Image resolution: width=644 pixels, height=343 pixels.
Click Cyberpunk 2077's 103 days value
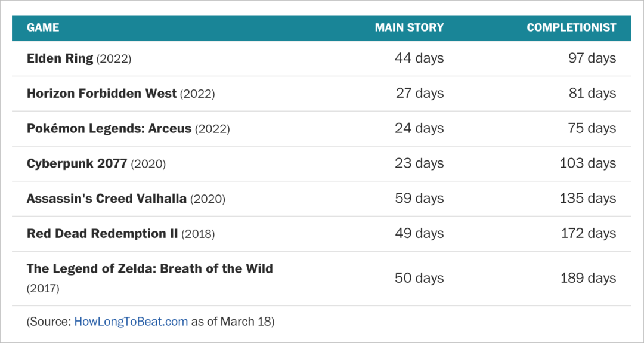[587, 163]
